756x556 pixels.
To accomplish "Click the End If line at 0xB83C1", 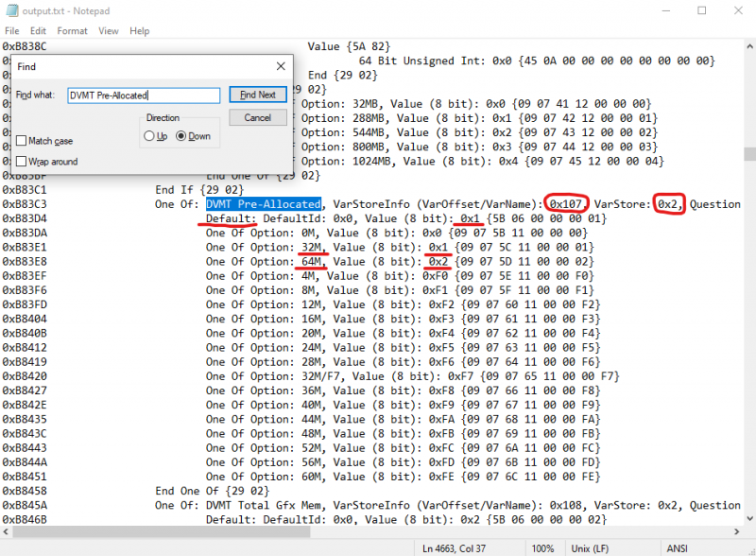I will tap(199, 190).
